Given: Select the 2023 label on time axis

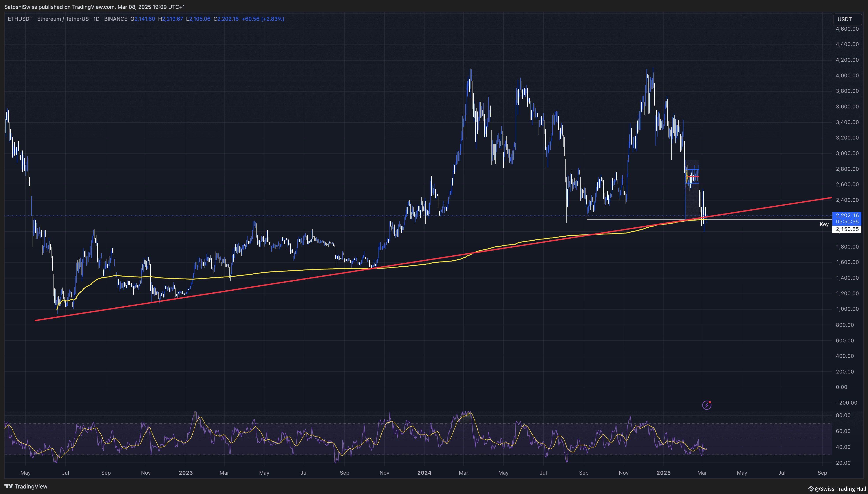Looking at the screenshot, I should 185,473.
